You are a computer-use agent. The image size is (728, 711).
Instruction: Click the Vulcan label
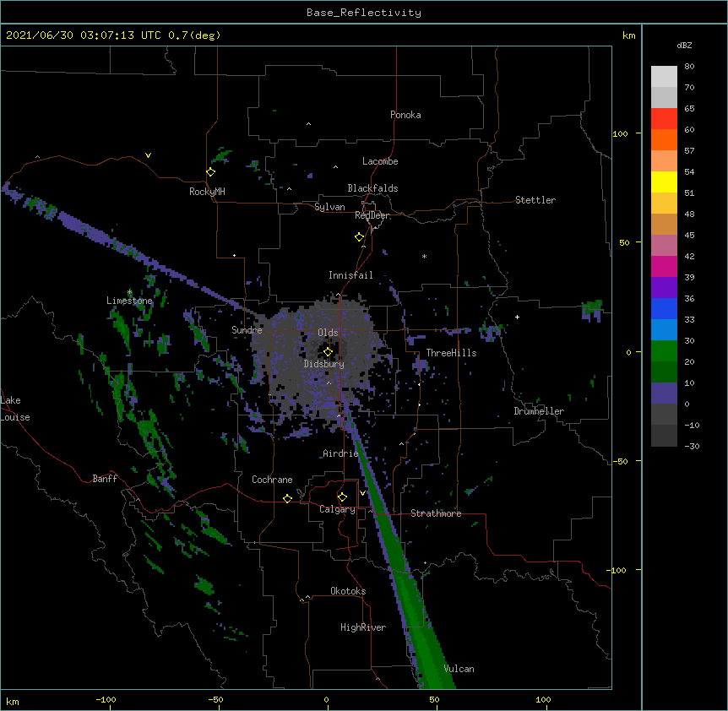coord(459,669)
